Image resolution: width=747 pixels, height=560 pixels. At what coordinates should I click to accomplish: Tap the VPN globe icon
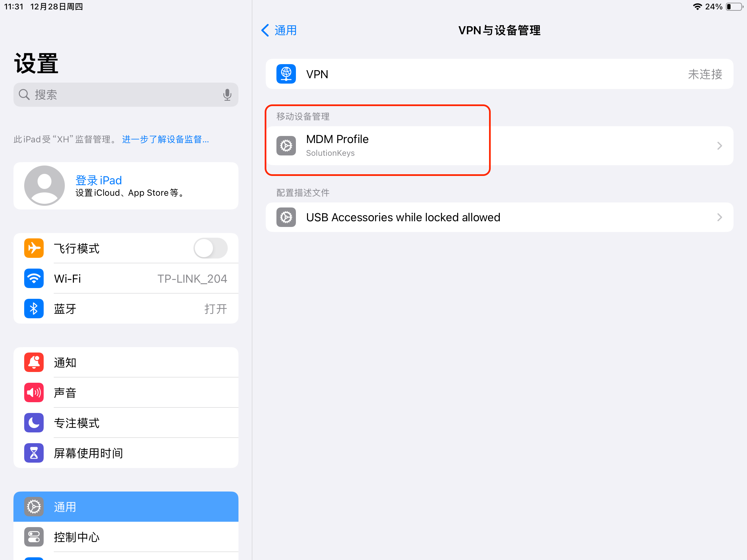click(x=286, y=74)
